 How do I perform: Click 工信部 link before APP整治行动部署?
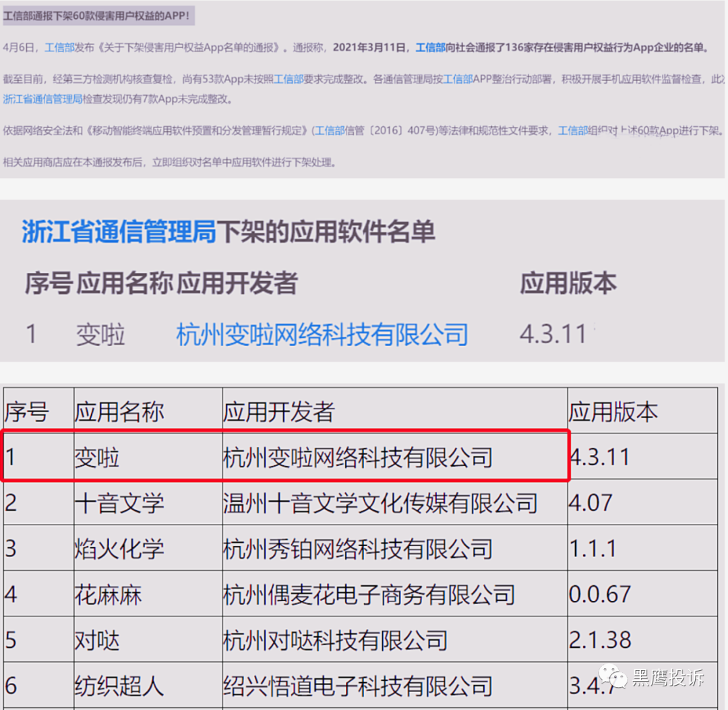[x=458, y=79]
